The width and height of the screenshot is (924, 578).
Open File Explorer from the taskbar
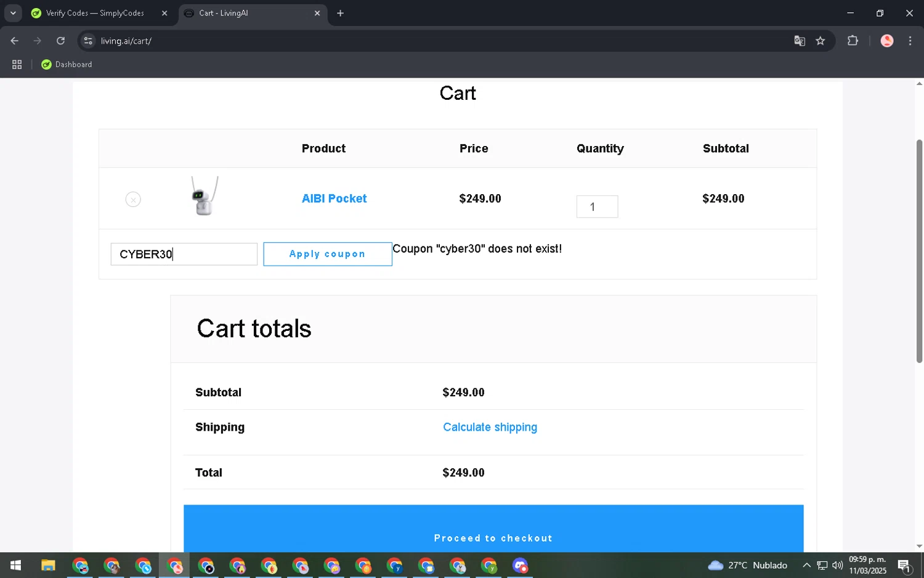pos(48,565)
